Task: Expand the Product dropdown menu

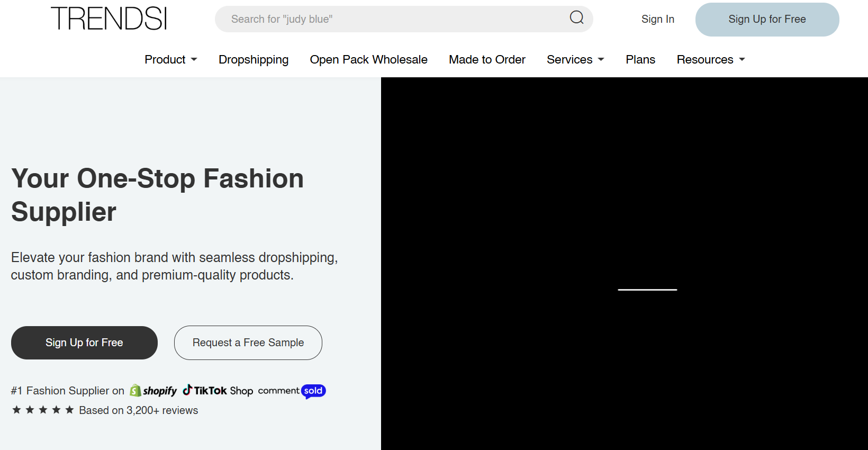Action: [170, 59]
